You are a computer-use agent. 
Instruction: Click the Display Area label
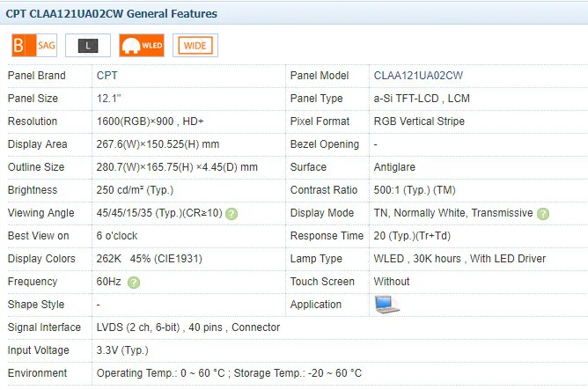(x=38, y=144)
